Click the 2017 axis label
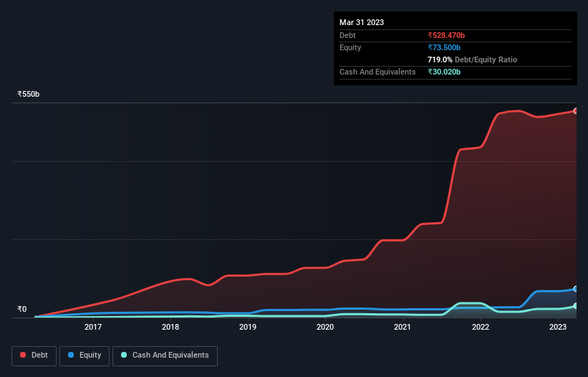Image resolution: width=588 pixels, height=377 pixels. (x=93, y=327)
